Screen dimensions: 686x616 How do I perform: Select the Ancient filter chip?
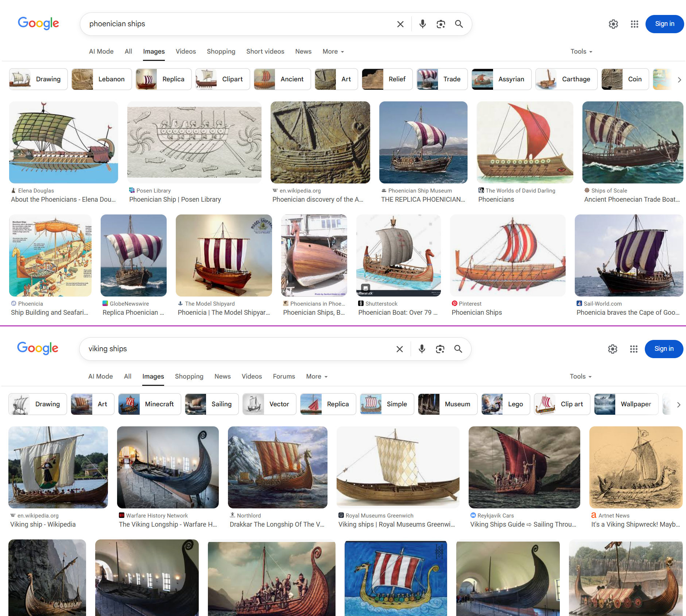(282, 79)
